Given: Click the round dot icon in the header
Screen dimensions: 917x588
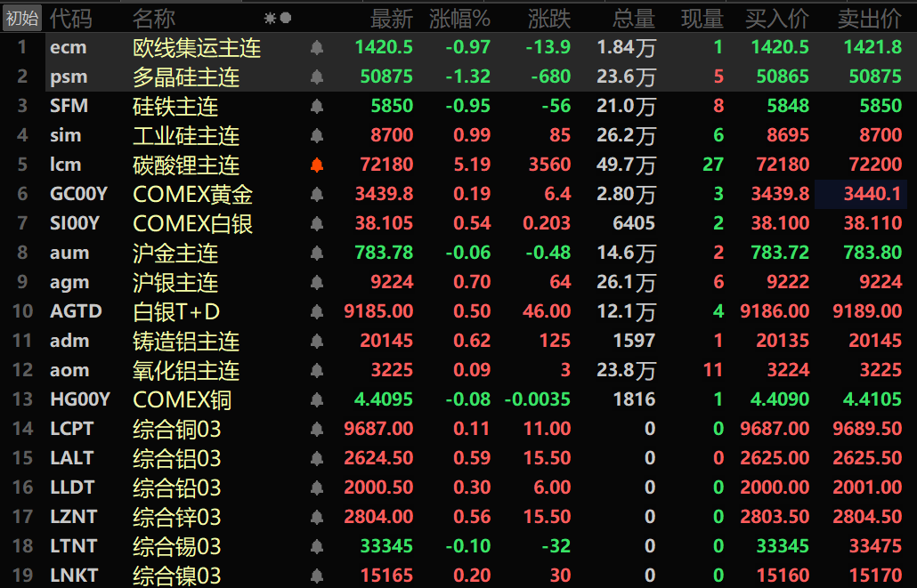Looking at the screenshot, I should coord(286,18).
